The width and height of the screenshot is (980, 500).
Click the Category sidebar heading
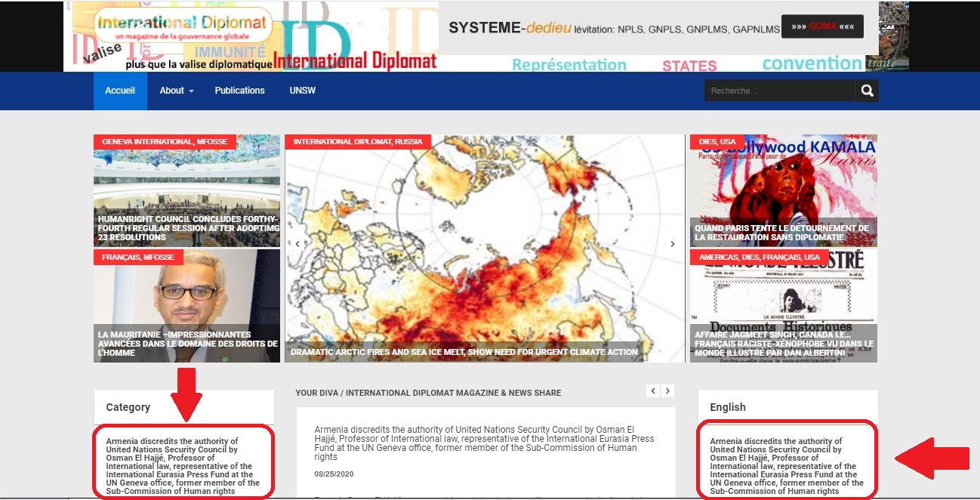(x=128, y=407)
